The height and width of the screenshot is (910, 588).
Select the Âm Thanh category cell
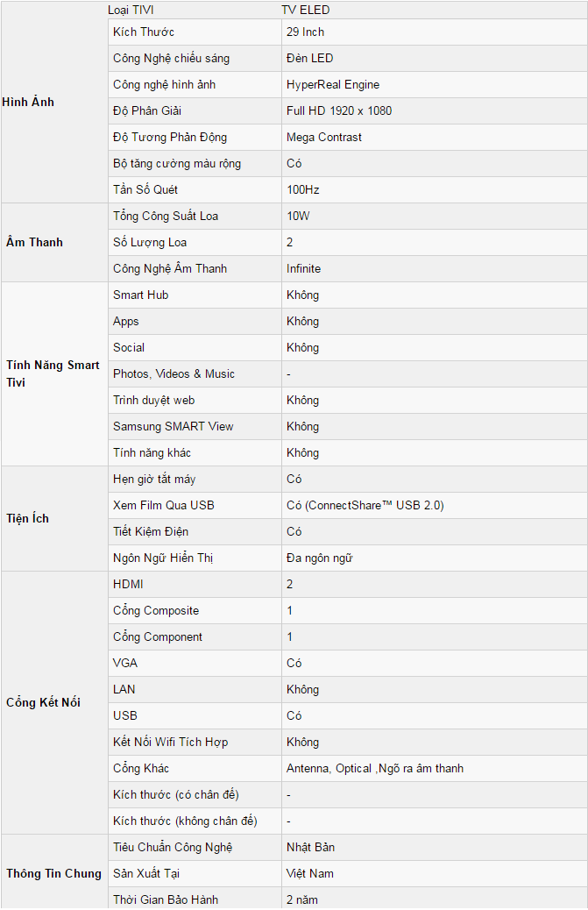click(54, 243)
